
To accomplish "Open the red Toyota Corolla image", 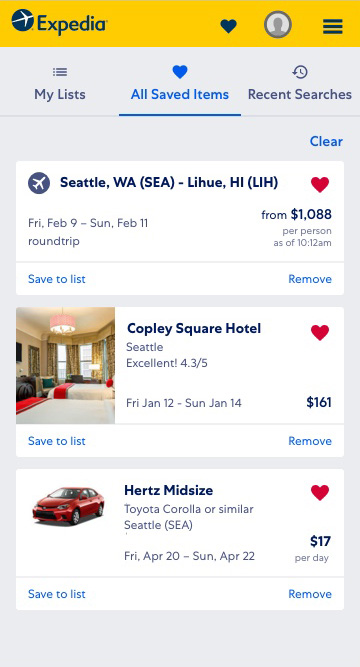I will (x=69, y=505).
